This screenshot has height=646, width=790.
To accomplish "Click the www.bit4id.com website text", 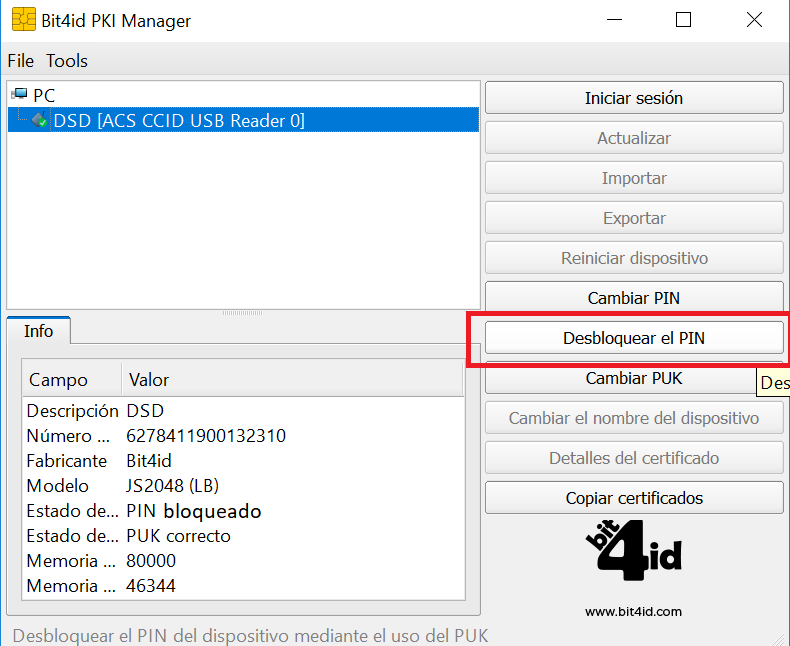I will pos(633,612).
